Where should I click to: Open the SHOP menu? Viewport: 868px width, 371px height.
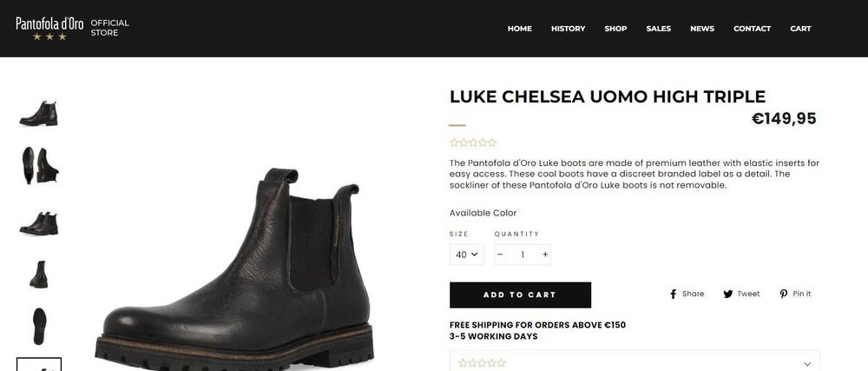point(615,29)
